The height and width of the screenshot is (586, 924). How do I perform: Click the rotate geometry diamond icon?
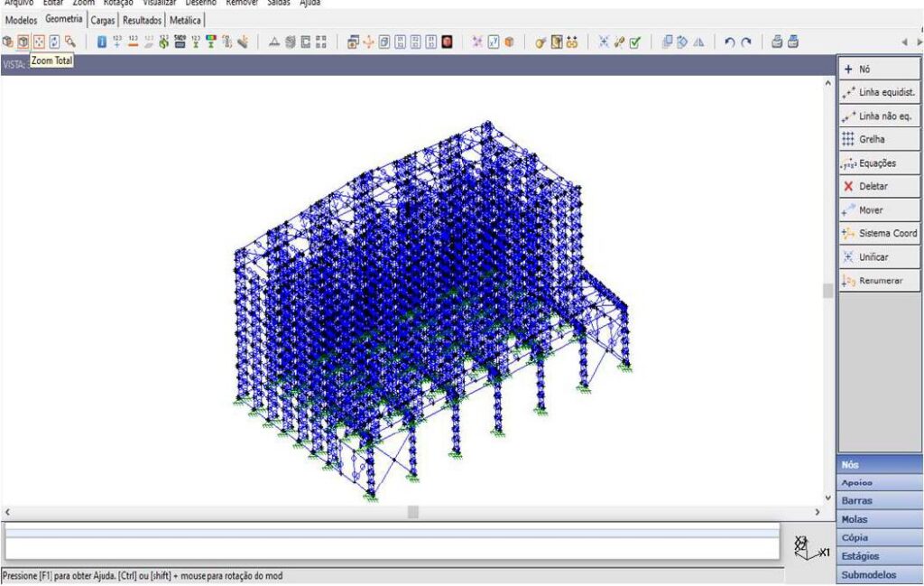click(x=682, y=42)
